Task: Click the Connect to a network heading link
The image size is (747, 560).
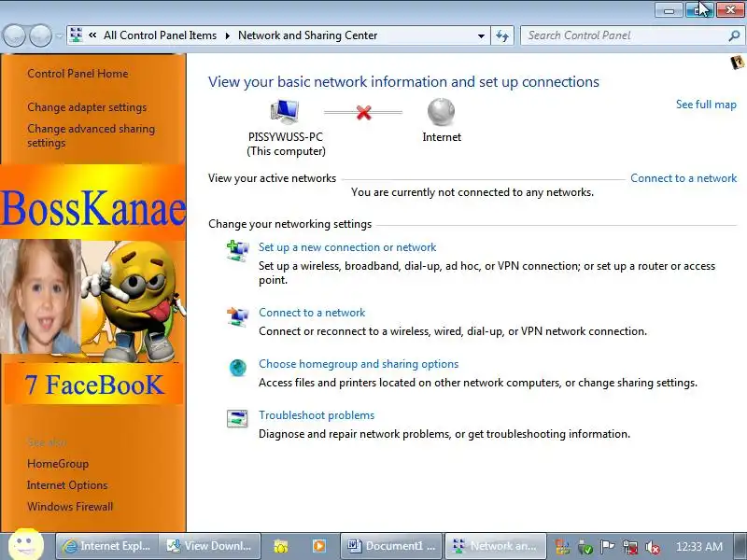Action: 312,313
